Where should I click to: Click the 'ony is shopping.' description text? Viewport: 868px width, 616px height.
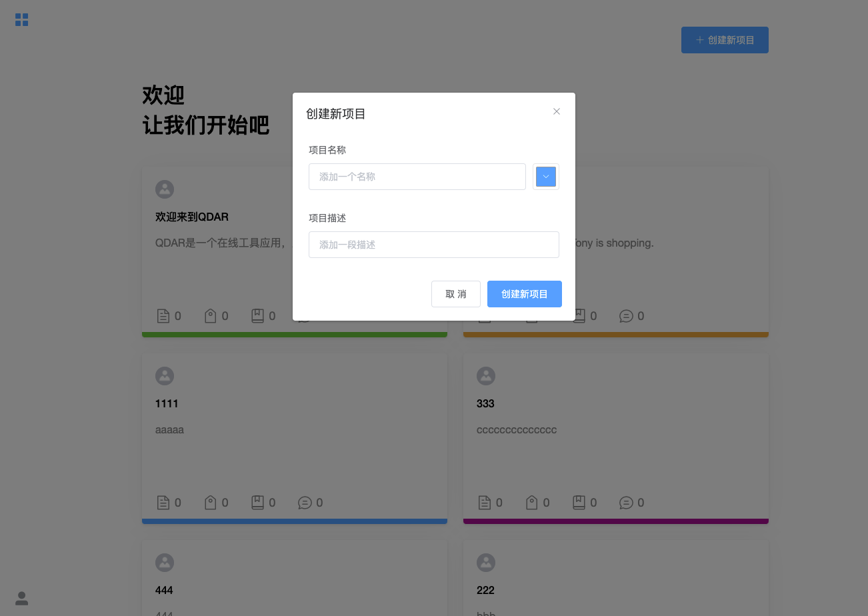tap(615, 243)
